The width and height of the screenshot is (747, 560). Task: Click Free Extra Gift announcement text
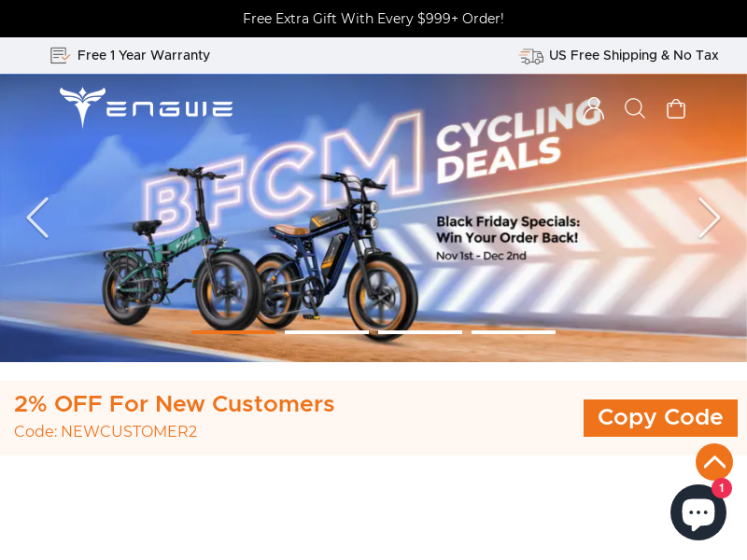click(373, 19)
